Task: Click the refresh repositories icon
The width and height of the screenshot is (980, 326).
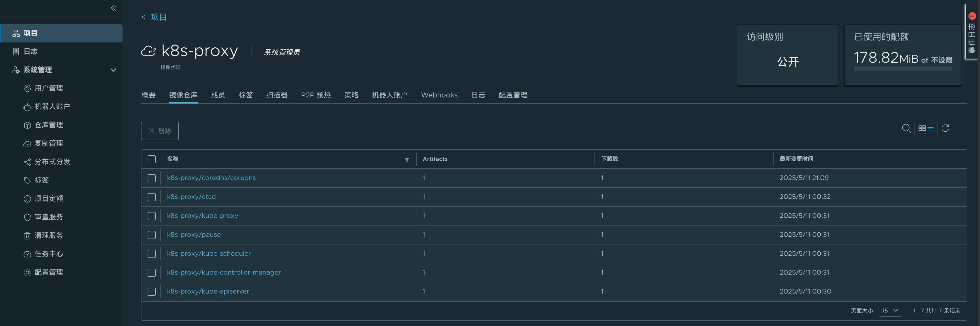Action: coord(945,128)
